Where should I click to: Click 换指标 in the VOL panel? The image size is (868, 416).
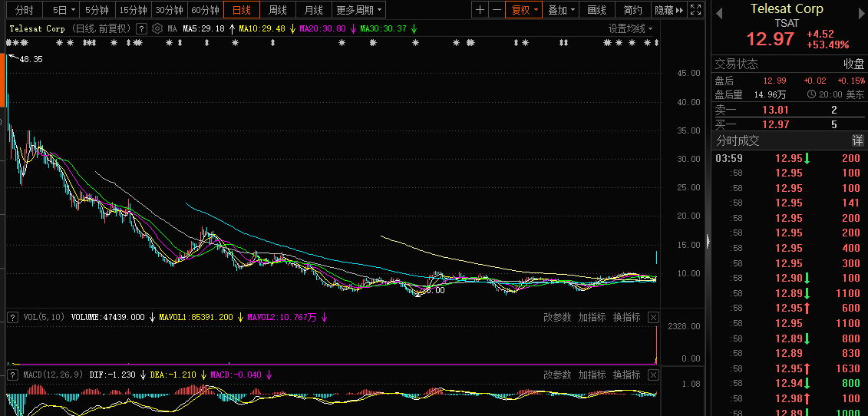(x=627, y=318)
